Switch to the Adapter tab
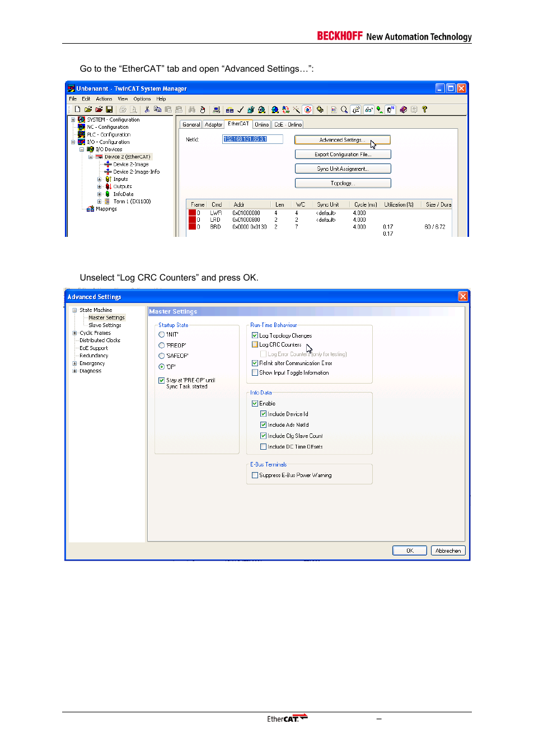Image resolution: width=534 pixels, height=756 pixels. (x=213, y=125)
